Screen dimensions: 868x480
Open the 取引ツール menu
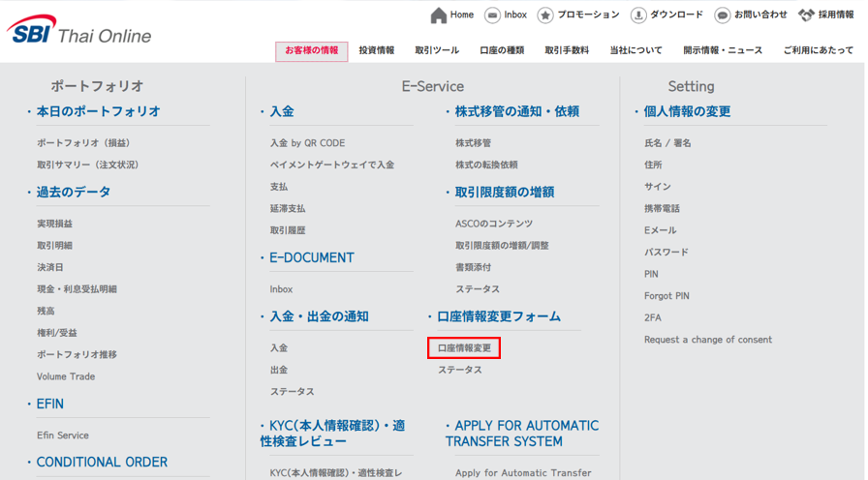click(437, 50)
